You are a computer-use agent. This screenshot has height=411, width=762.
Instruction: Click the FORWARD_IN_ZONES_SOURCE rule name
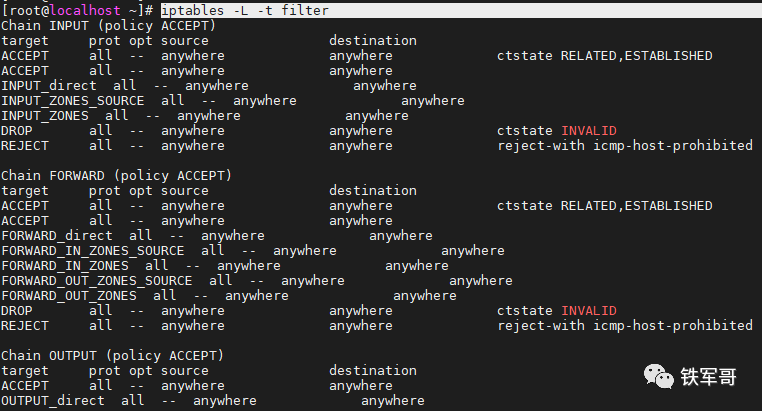(93, 250)
